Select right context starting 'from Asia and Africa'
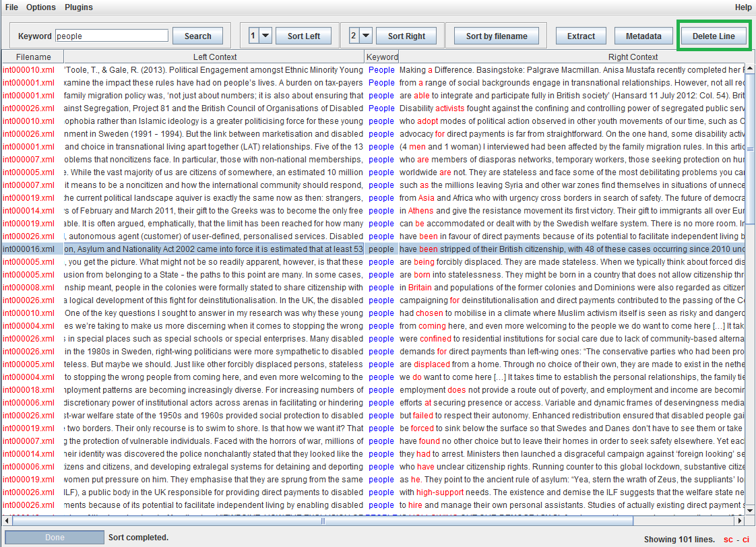Image resolution: width=756 pixels, height=547 pixels. (x=572, y=198)
